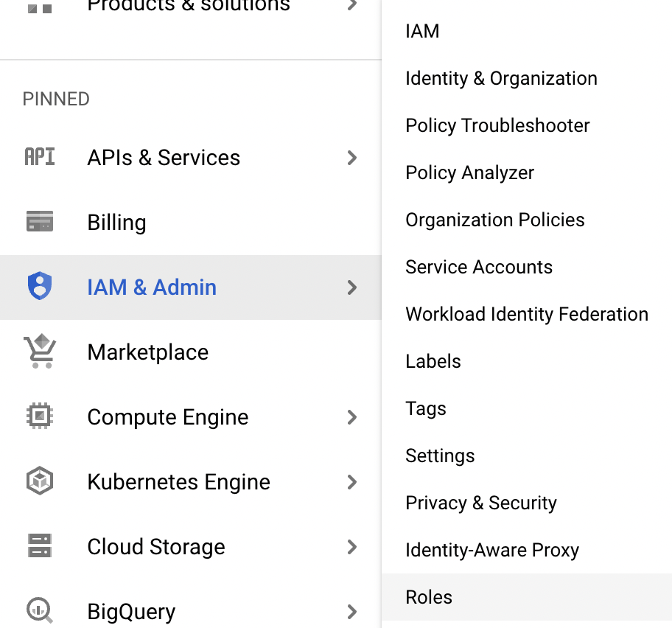Expand the Products & solutions chevron
Screen dimensions: 672x628
pos(352,5)
